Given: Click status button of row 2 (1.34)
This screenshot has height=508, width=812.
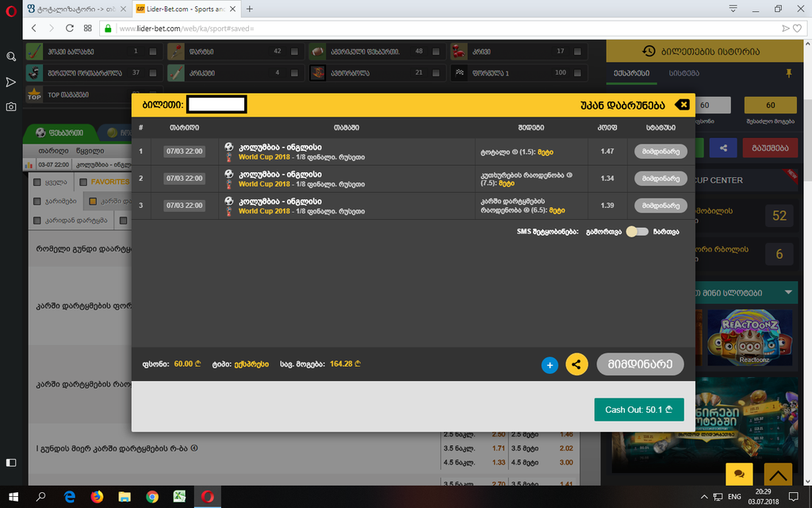Looking at the screenshot, I should [x=661, y=179].
